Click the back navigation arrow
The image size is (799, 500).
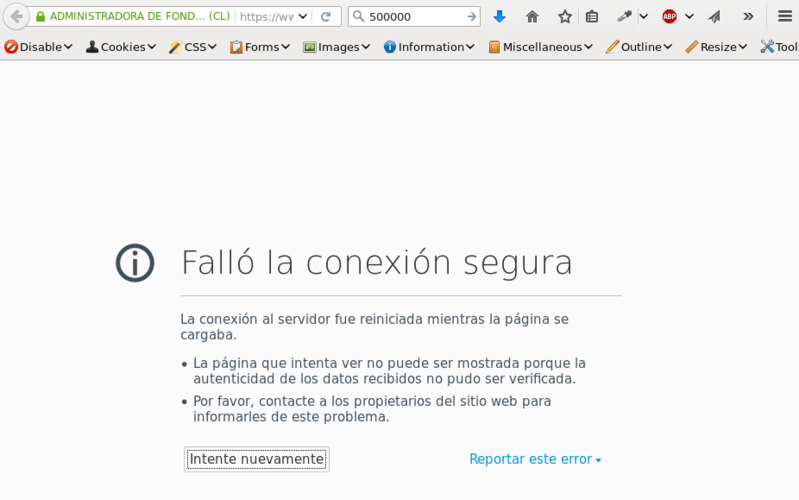(16, 17)
